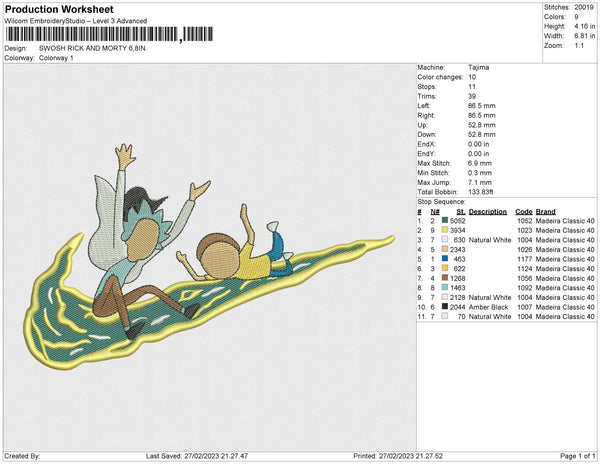Click the Width value '6.81 in'
Image resolution: width=600 pixels, height=464 pixels.
(584, 36)
